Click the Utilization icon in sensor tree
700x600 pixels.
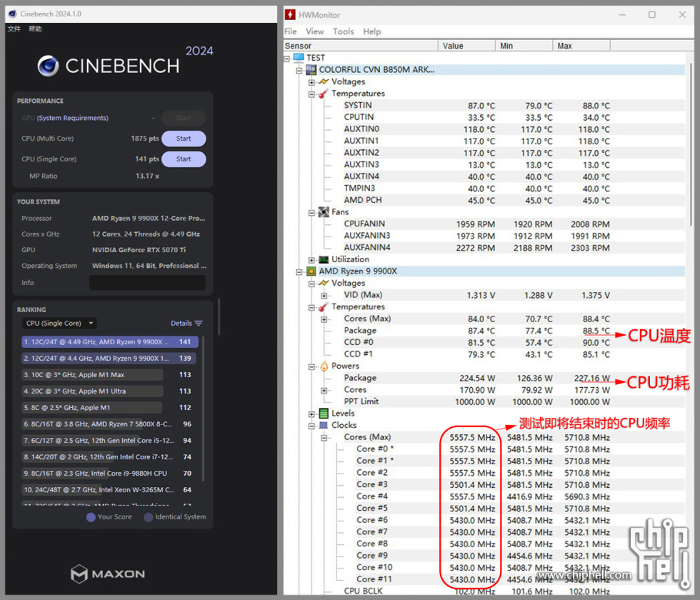pos(324,259)
